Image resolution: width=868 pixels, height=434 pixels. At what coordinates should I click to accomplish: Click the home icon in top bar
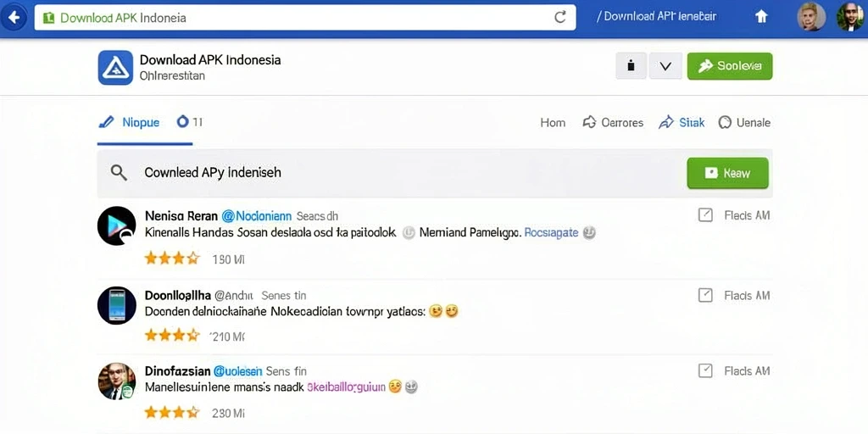(762, 17)
